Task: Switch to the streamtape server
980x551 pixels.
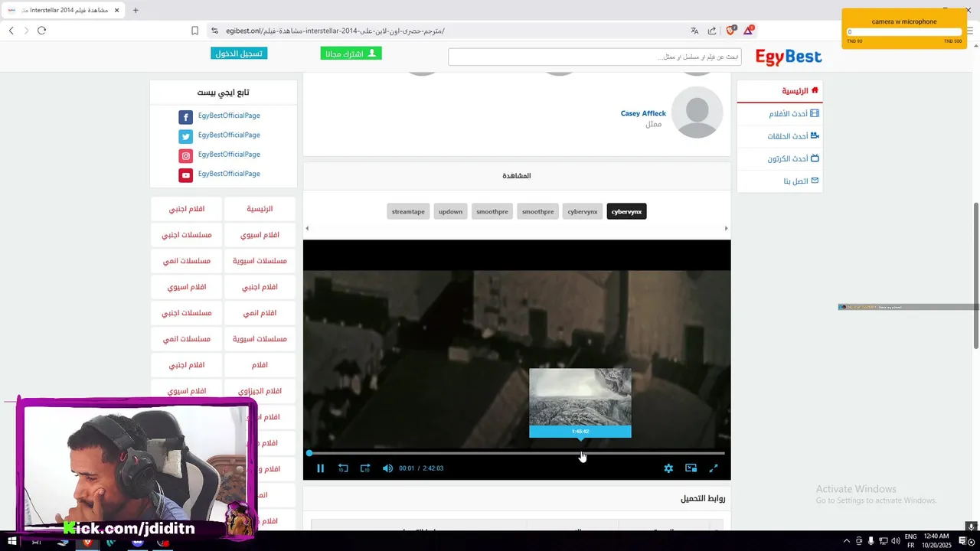Action: [x=408, y=211]
